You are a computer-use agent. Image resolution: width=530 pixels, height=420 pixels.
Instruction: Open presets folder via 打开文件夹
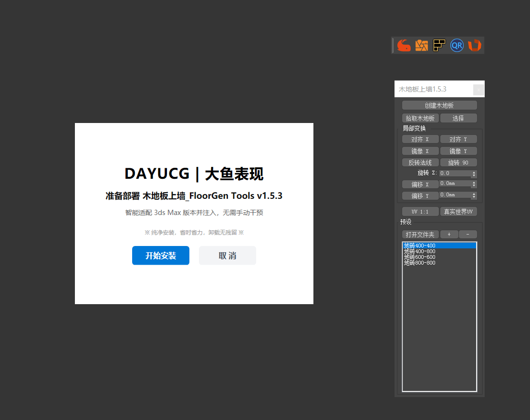[420, 235]
